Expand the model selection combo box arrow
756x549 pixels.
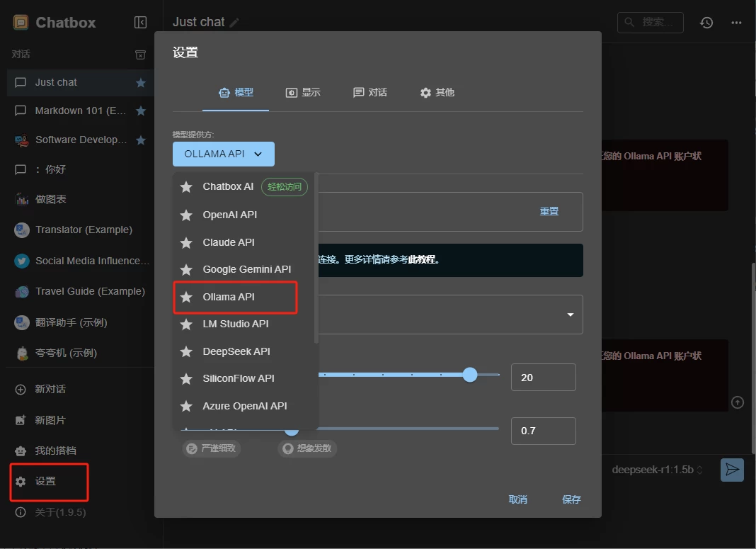[570, 315]
